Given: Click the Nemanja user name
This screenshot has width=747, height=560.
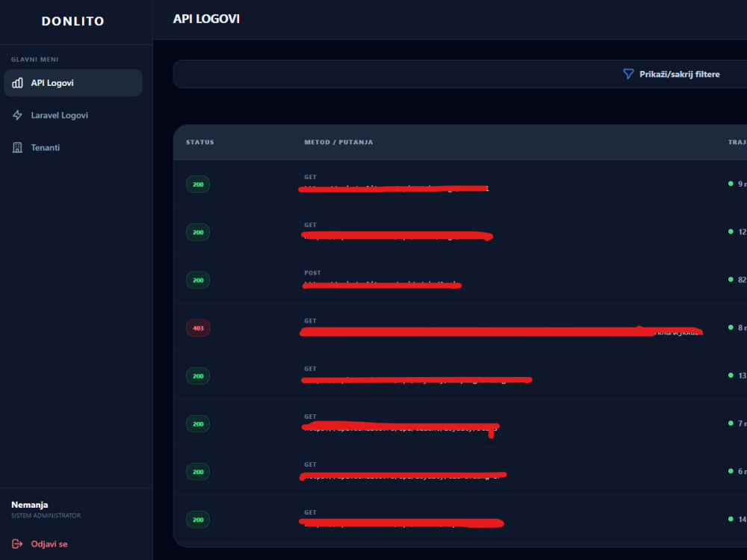Looking at the screenshot, I should pos(30,505).
